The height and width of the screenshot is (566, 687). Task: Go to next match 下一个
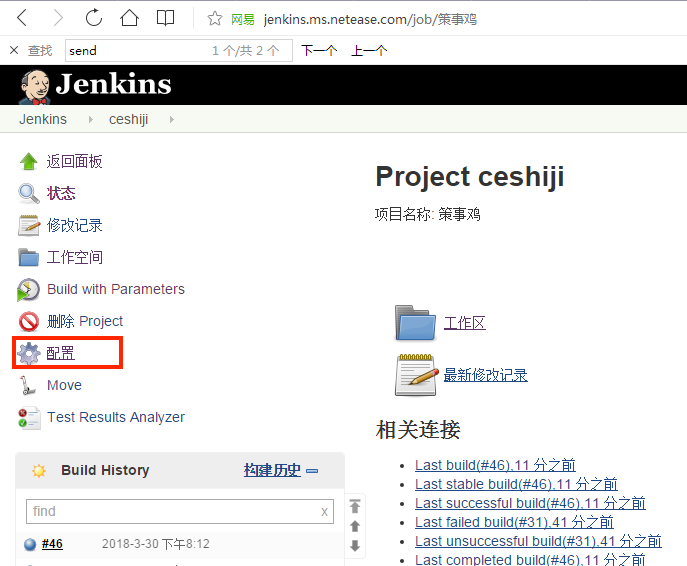click(319, 50)
